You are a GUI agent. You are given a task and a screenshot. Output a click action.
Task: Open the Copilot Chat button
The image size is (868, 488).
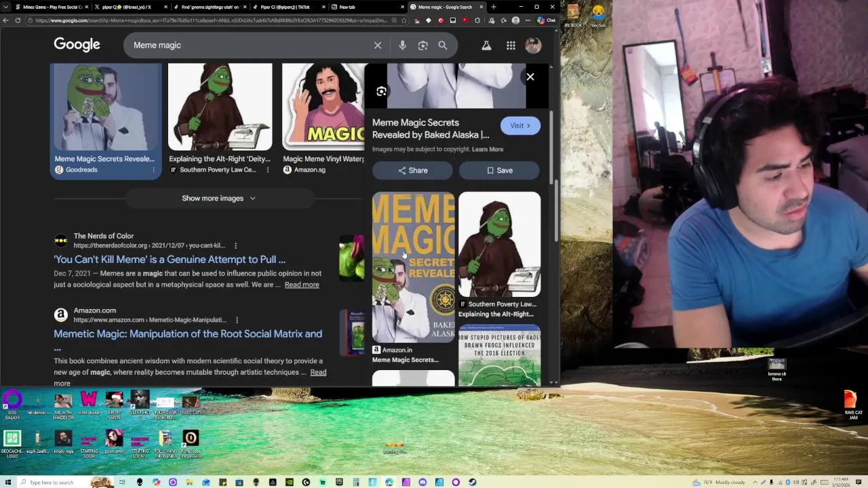(x=547, y=20)
